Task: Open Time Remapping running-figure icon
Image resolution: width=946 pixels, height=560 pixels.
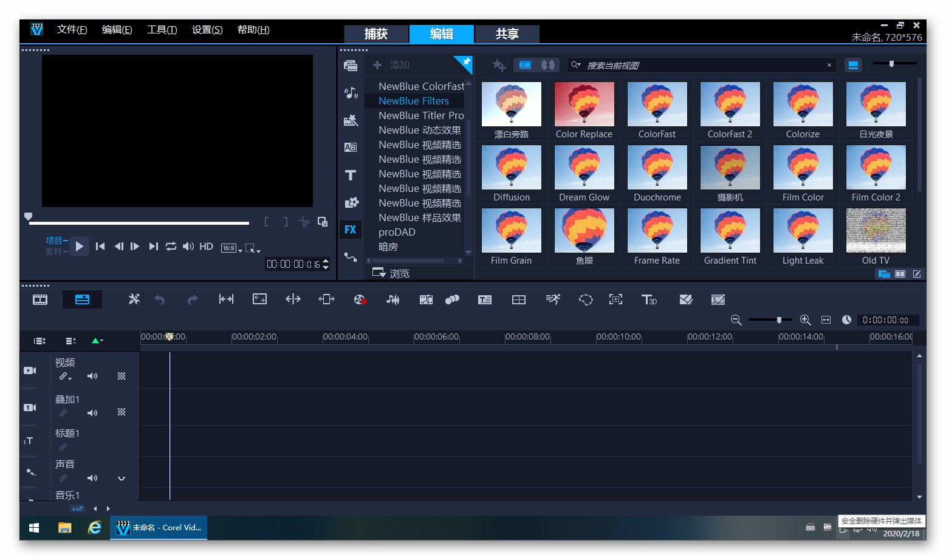Action: [553, 299]
